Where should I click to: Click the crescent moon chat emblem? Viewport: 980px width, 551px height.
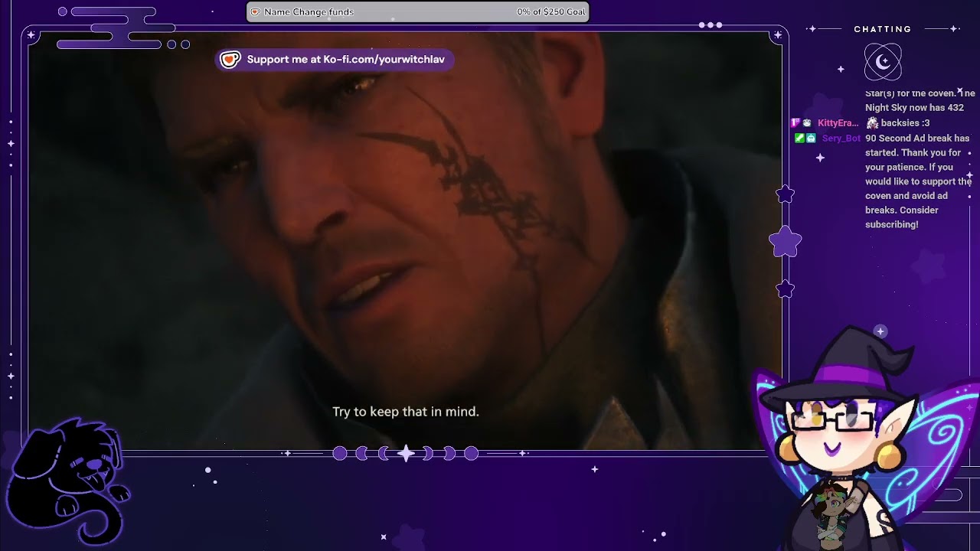point(883,62)
